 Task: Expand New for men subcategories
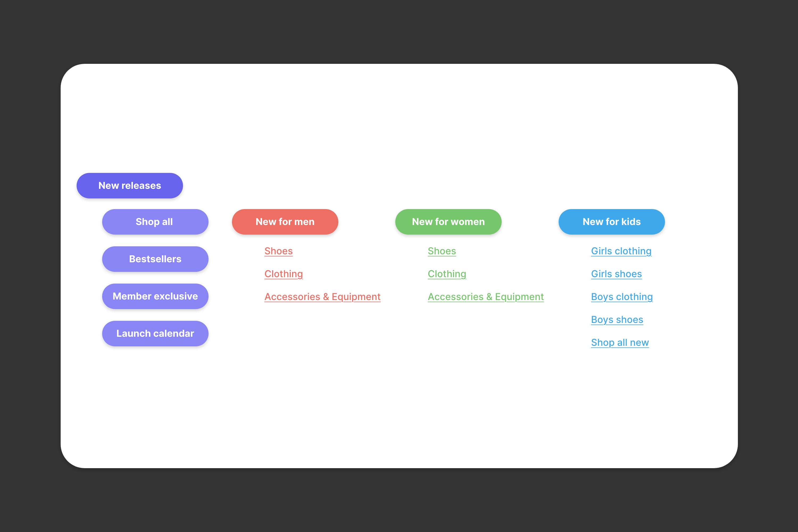point(284,222)
